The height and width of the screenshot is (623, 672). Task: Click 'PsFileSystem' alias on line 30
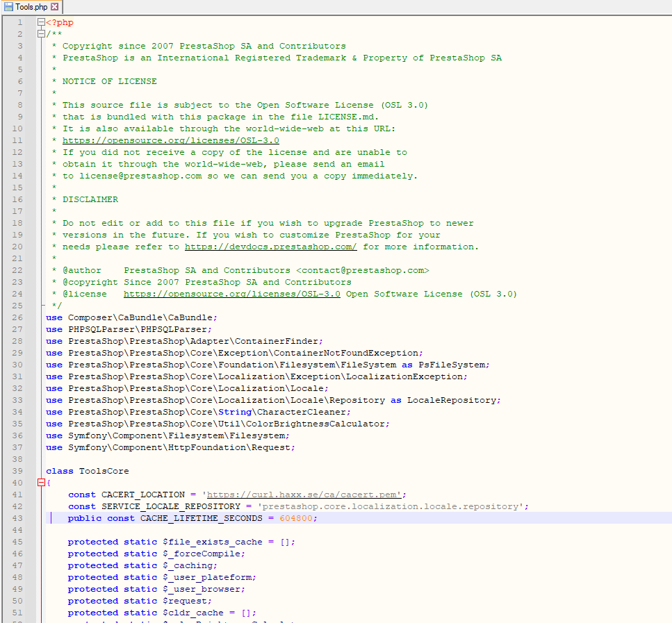pyautogui.click(x=452, y=364)
